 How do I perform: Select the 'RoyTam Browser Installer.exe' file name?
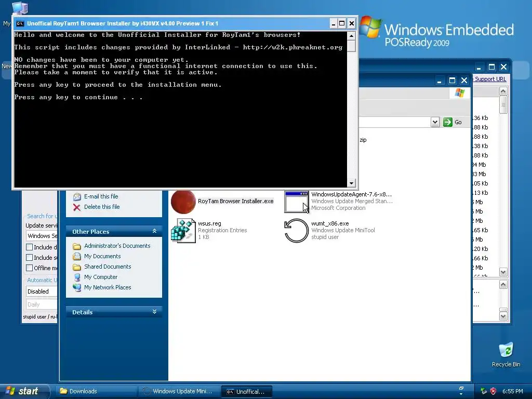click(x=236, y=201)
